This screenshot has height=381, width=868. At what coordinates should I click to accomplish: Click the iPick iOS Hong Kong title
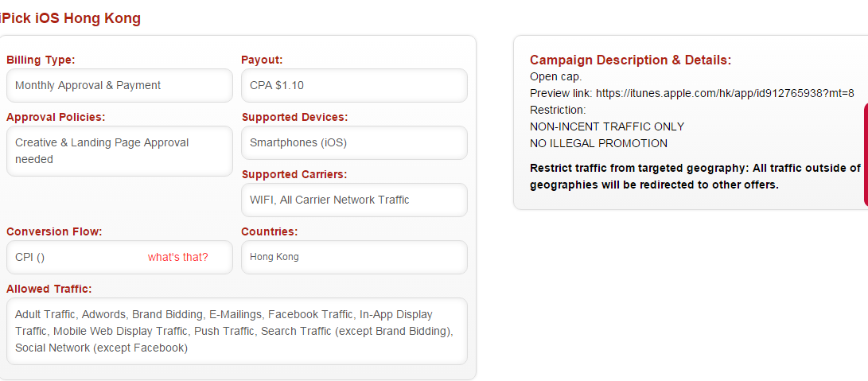[x=71, y=18]
